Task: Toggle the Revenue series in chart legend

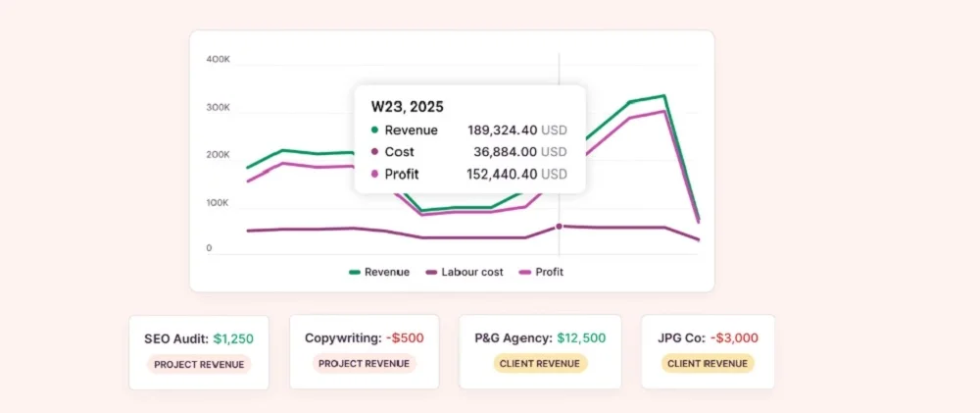Action: pos(378,272)
